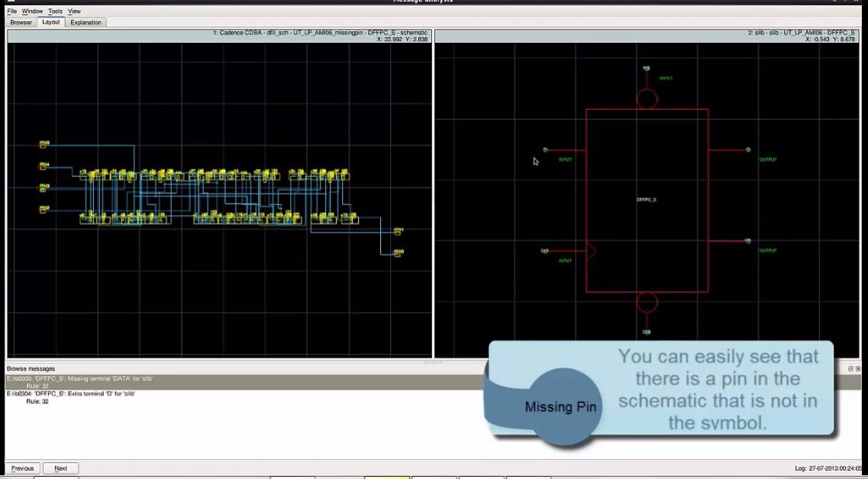The width and height of the screenshot is (868, 479).
Task: Click the OUTPUT label by the lower-right pin
Action: tap(768, 251)
